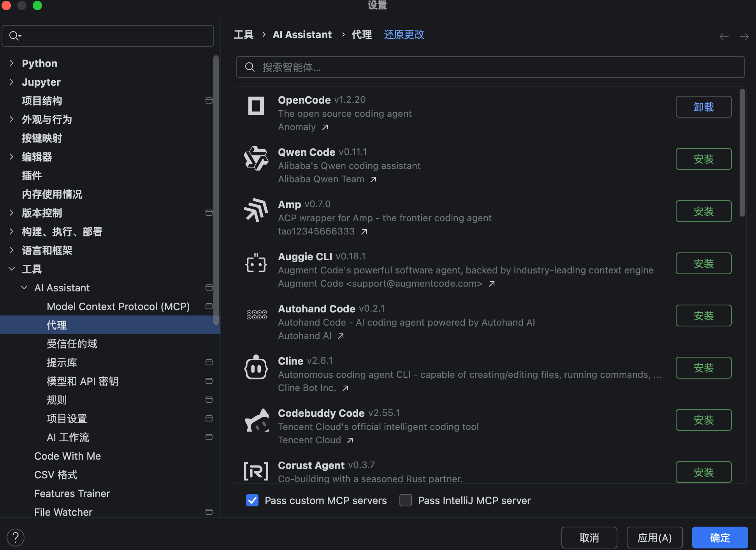Focus the 搜索智能体 search field
Screen dimensions: 756x550
click(x=491, y=67)
